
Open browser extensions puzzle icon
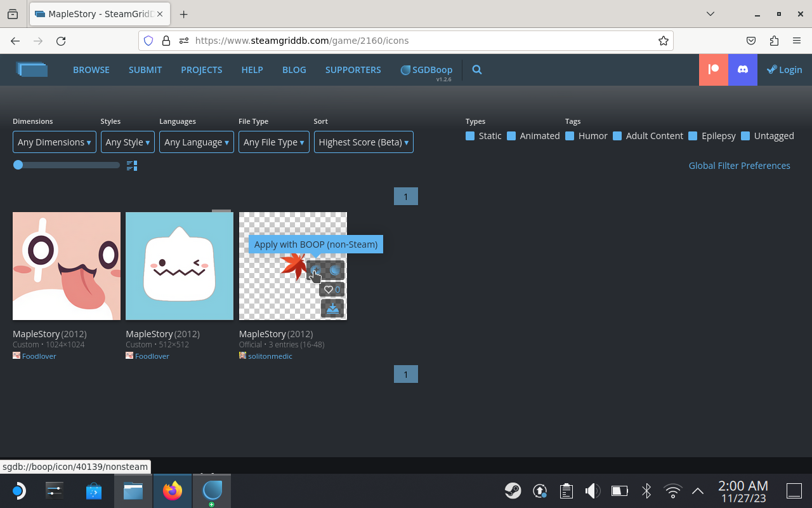[774, 41]
